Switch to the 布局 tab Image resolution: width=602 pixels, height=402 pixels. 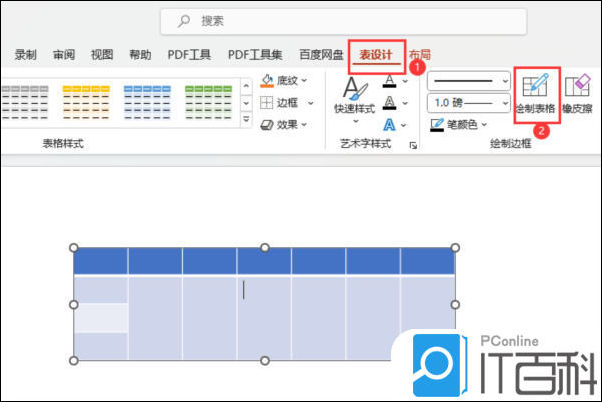point(420,55)
